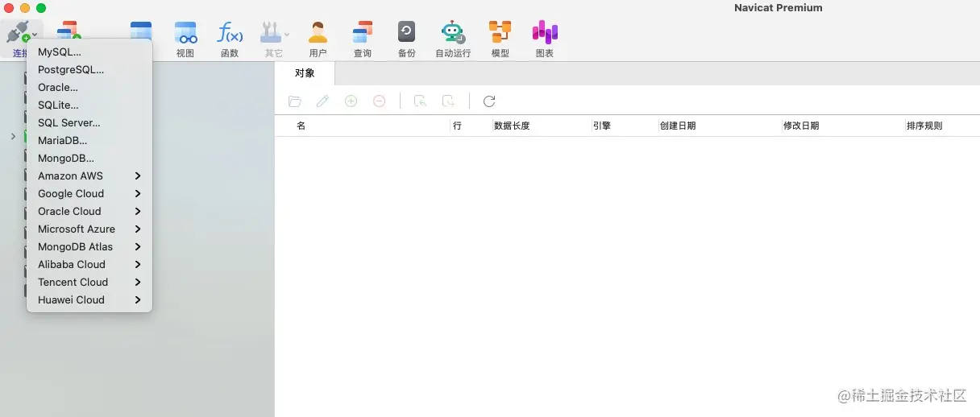
Task: Open the 图表 (Charts) toolbar icon
Action: 545,32
